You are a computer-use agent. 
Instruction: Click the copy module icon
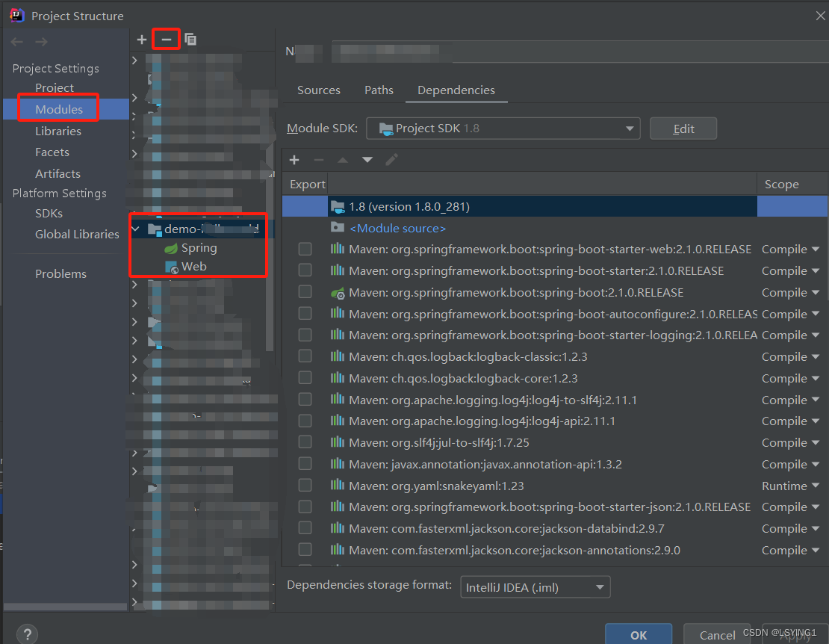click(190, 40)
